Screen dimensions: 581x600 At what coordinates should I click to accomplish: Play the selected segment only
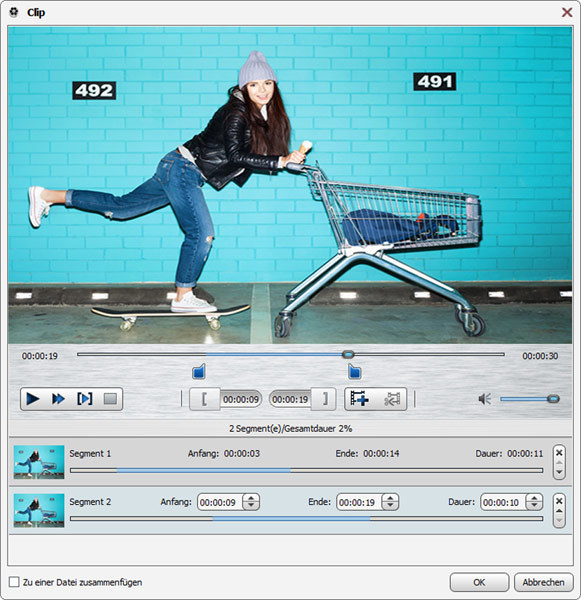coord(84,399)
